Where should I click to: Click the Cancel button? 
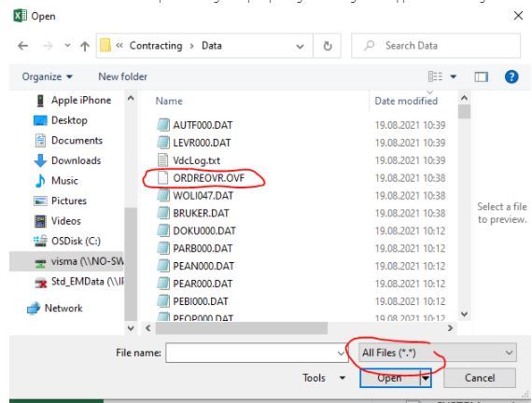tap(480, 378)
